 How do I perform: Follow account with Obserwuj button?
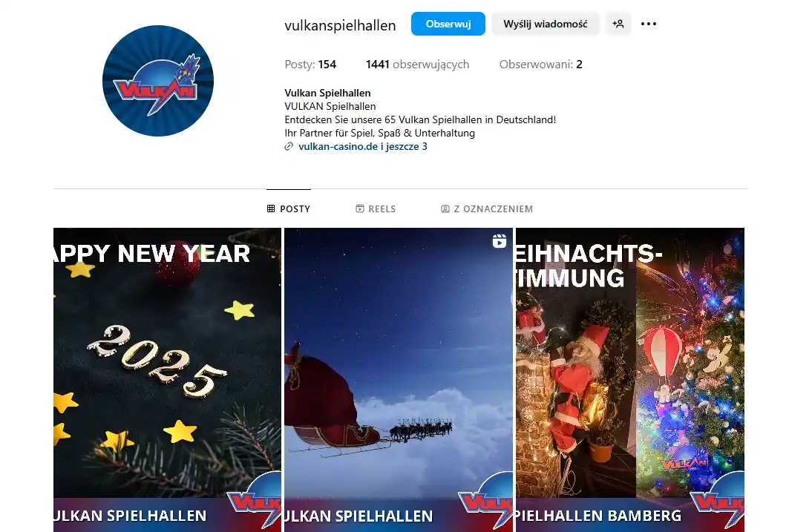pyautogui.click(x=448, y=24)
